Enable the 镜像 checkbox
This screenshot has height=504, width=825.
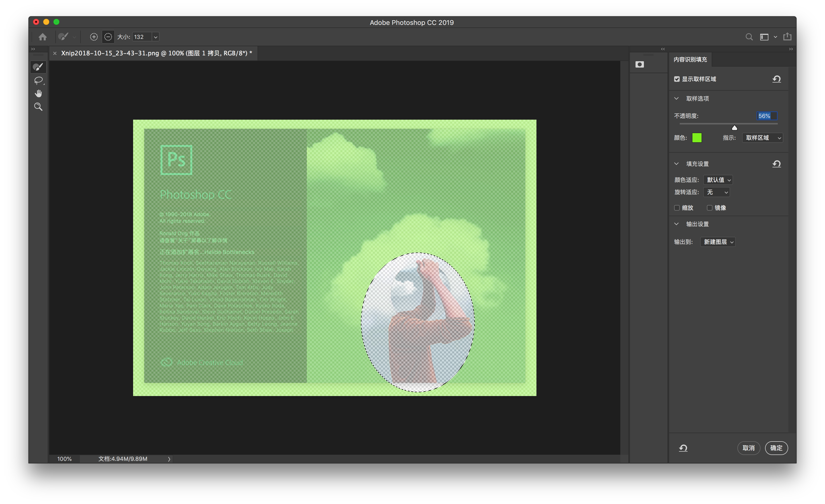tap(709, 208)
